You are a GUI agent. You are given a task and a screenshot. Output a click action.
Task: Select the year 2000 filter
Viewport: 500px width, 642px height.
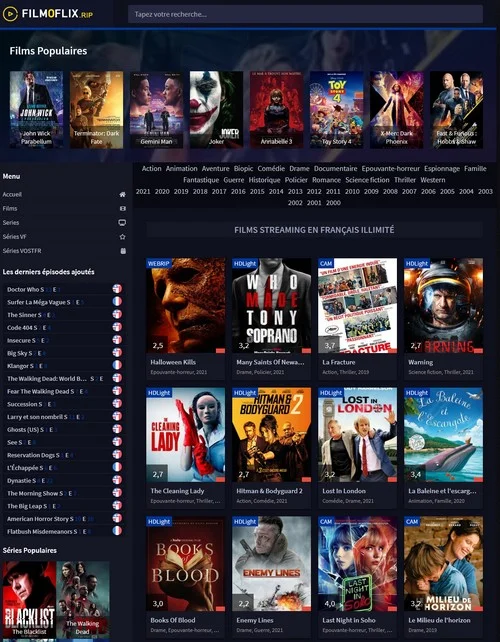pyautogui.click(x=333, y=203)
